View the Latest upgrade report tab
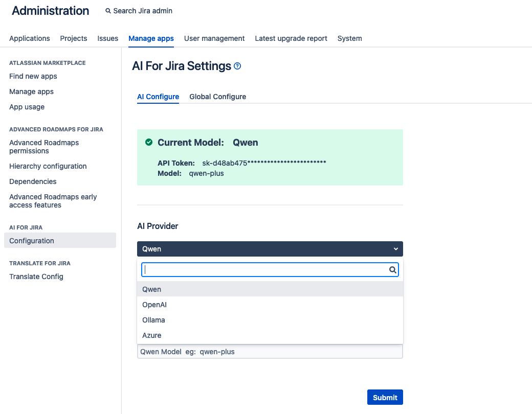This screenshot has height=414, width=532. (291, 38)
